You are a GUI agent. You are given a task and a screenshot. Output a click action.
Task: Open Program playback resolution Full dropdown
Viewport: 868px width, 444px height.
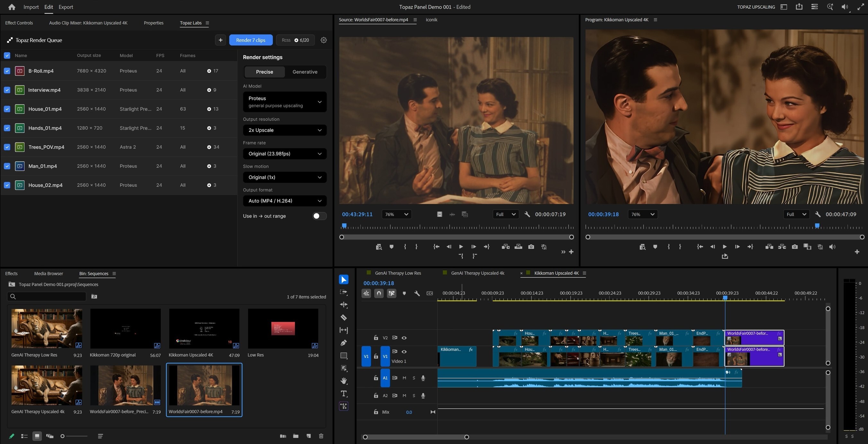[x=796, y=214]
